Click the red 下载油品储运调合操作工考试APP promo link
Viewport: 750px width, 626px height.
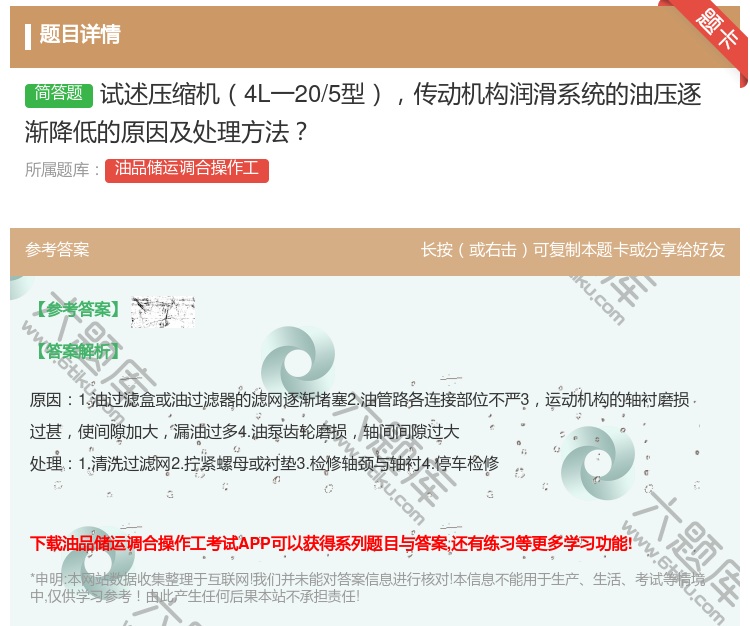pos(331,544)
